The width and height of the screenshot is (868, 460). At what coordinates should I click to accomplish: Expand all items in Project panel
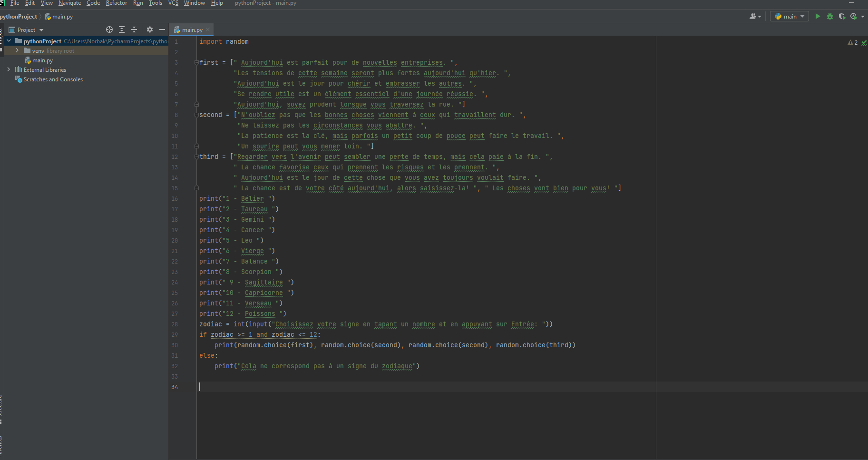coord(122,29)
